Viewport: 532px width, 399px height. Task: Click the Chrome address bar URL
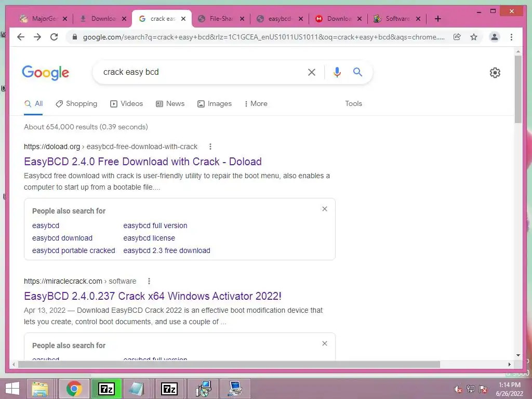(x=263, y=37)
